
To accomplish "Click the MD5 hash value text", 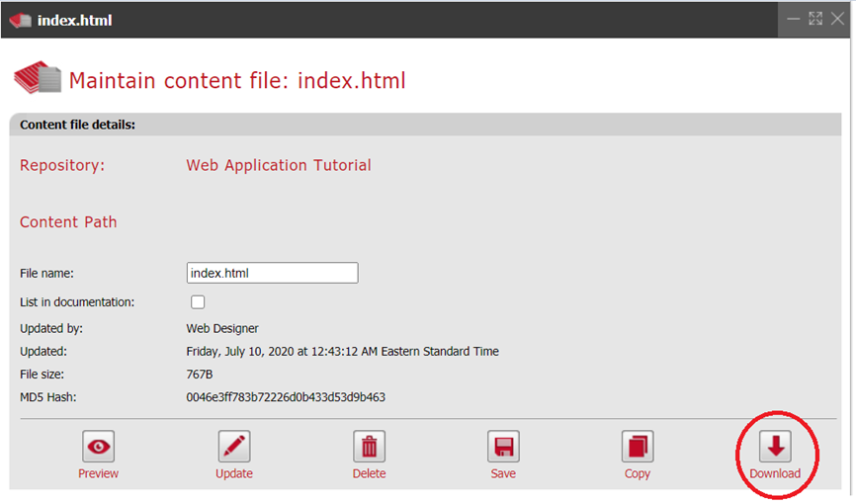I will (286, 398).
